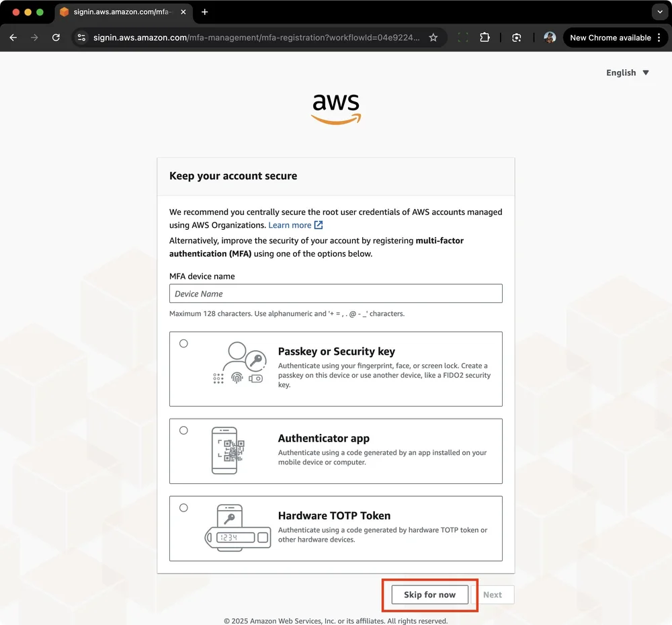Click the phone QR code illustration
672x625 pixels.
tap(228, 450)
